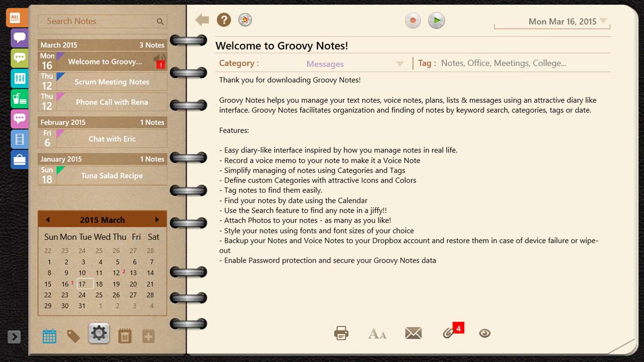644x362 pixels.
Task: Open the teal sliders category tab
Action: pos(19,78)
